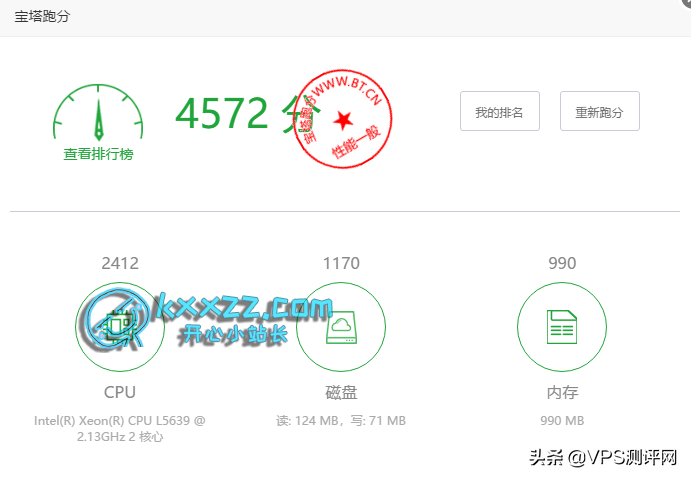Click the memory document icon under 990
The width and height of the screenshot is (691, 480).
(x=562, y=327)
